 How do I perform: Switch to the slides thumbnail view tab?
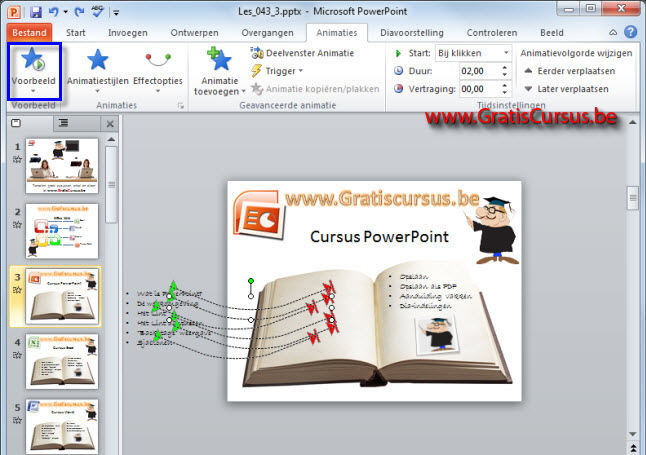[16, 123]
